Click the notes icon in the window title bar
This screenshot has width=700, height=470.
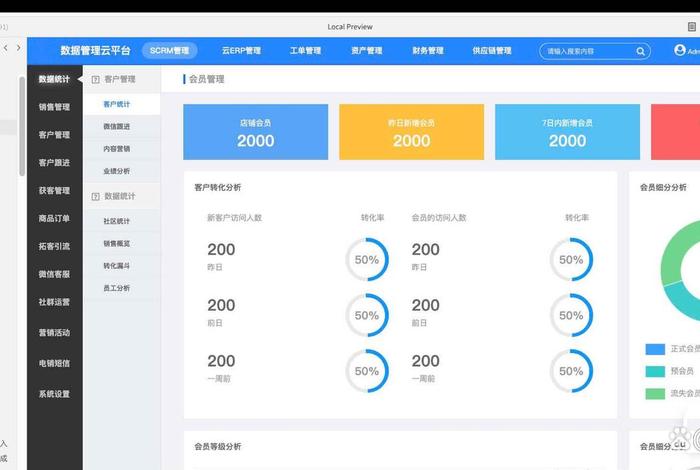coord(692,26)
